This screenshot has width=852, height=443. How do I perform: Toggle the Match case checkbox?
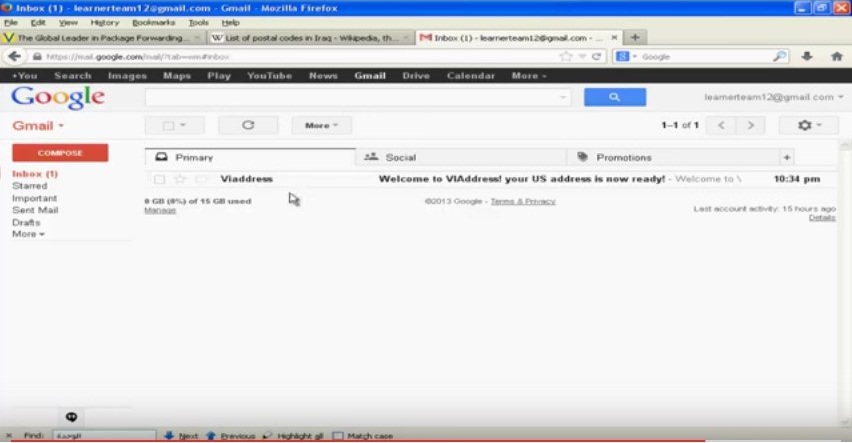(338, 435)
